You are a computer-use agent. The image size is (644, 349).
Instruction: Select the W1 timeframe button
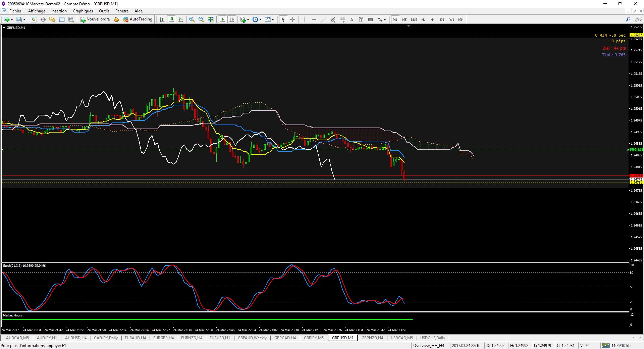(x=452, y=19)
